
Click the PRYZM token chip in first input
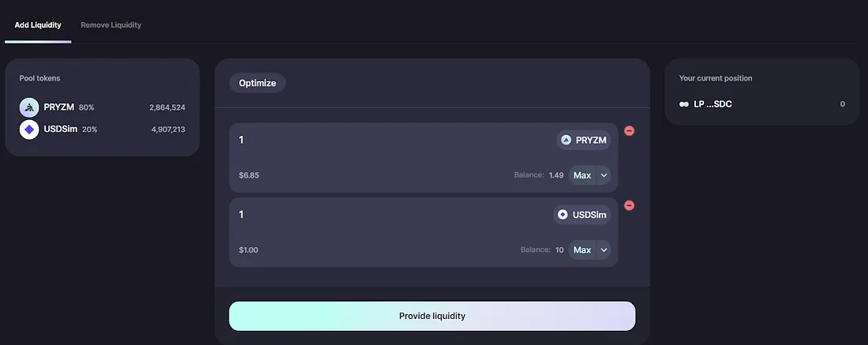pos(583,141)
